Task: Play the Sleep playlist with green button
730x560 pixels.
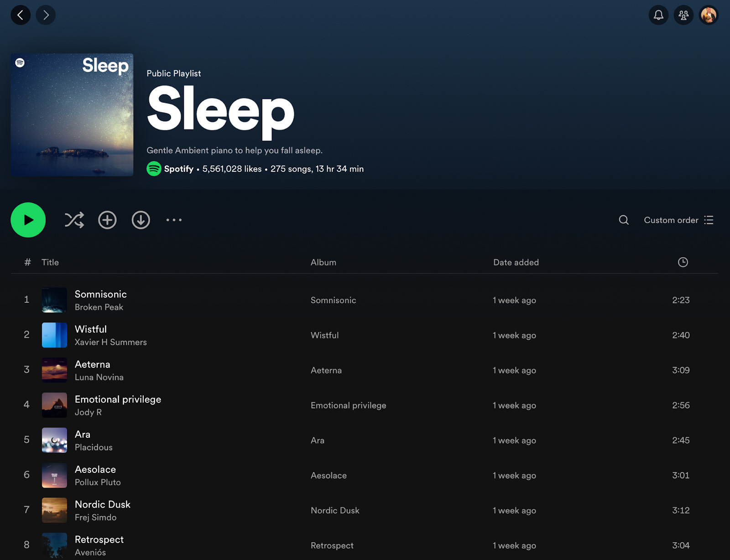Action: (x=28, y=220)
